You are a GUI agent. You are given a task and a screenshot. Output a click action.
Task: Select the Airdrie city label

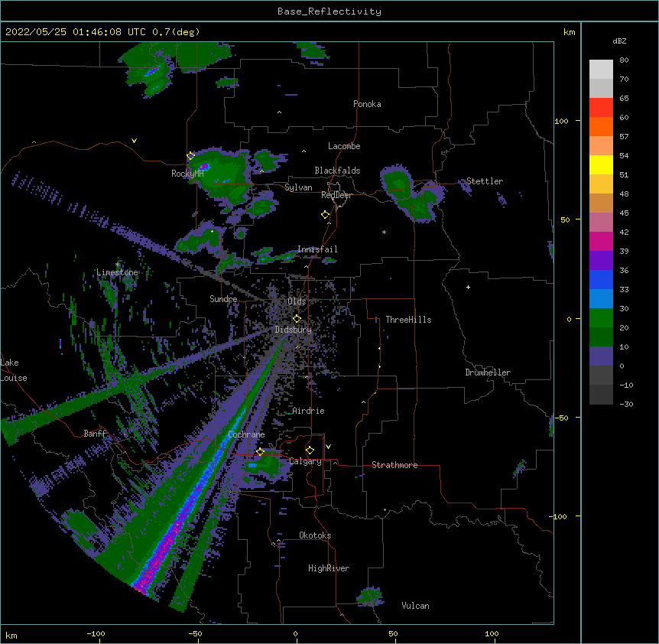pyautogui.click(x=308, y=411)
